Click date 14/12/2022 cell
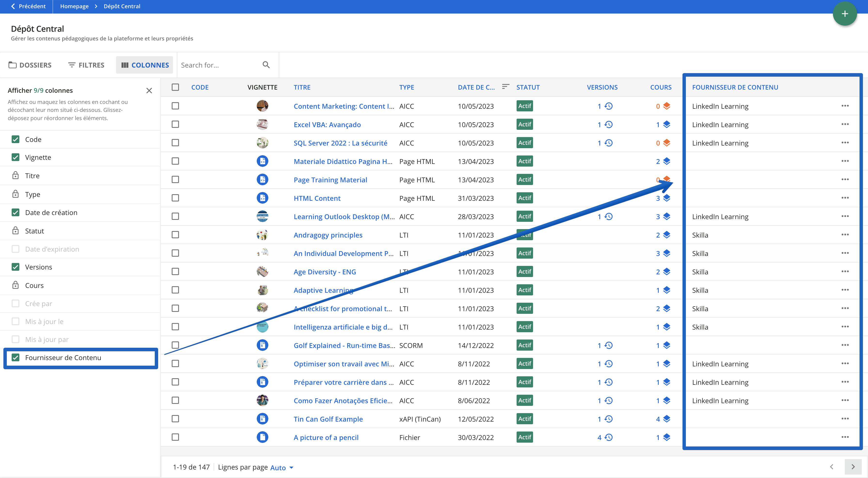Screen dimensions: 868x478 [x=475, y=346]
